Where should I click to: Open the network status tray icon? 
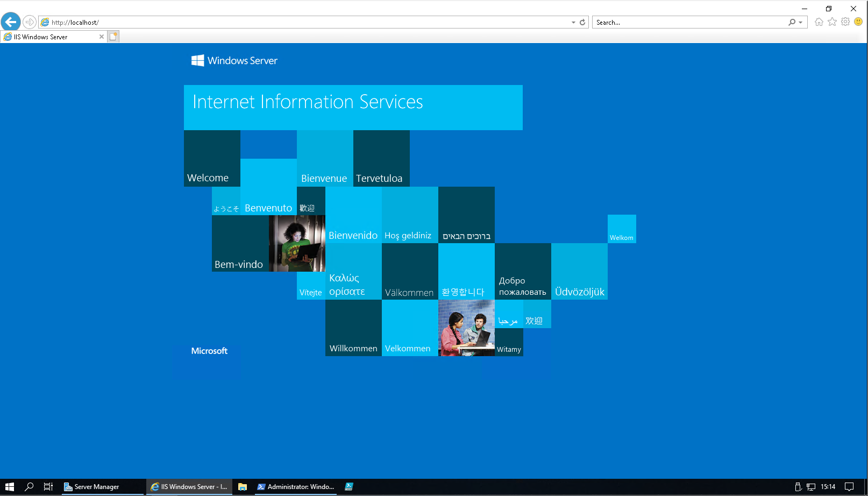pos(811,487)
